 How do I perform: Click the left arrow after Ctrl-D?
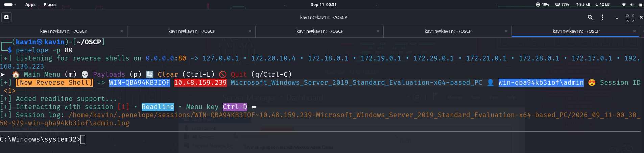click(254, 107)
